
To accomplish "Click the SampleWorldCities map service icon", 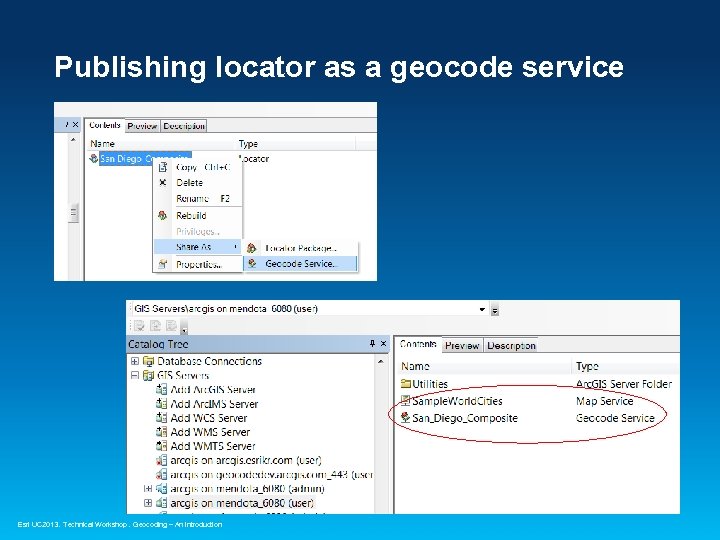I will pyautogui.click(x=405, y=400).
